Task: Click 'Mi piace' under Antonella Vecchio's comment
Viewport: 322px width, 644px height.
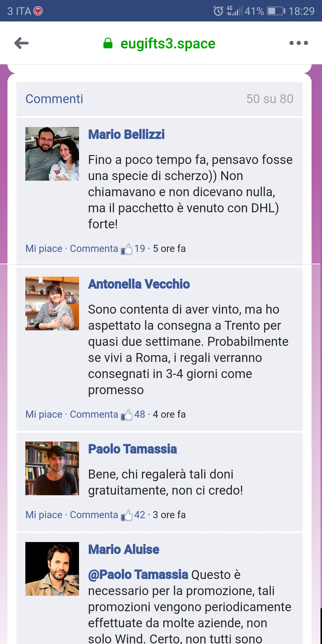Action: click(x=44, y=414)
